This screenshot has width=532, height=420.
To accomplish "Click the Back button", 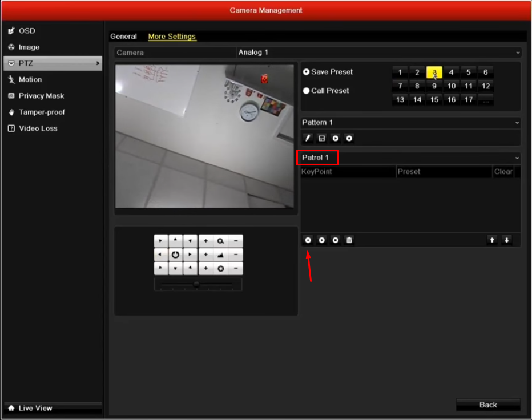I will [x=488, y=405].
